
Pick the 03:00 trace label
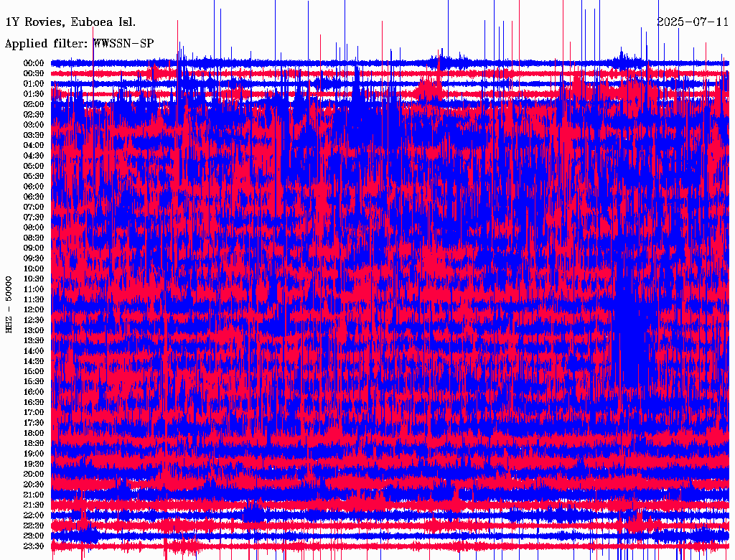[x=34, y=125]
